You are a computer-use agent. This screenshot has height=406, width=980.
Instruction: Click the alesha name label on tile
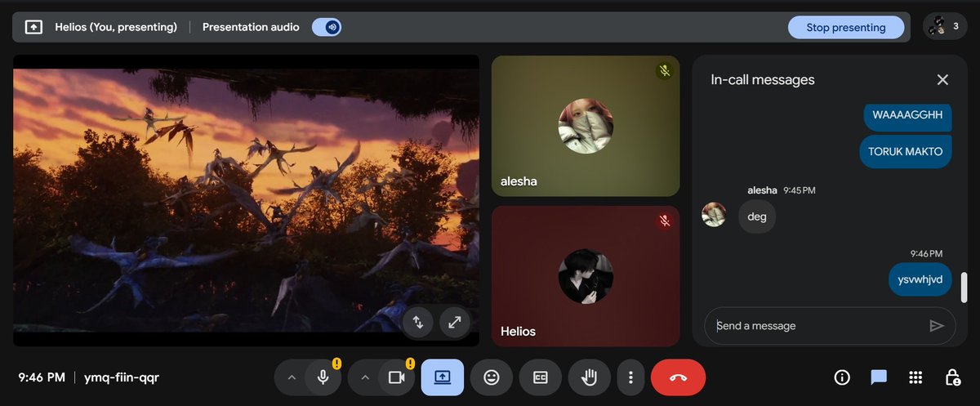tap(519, 181)
